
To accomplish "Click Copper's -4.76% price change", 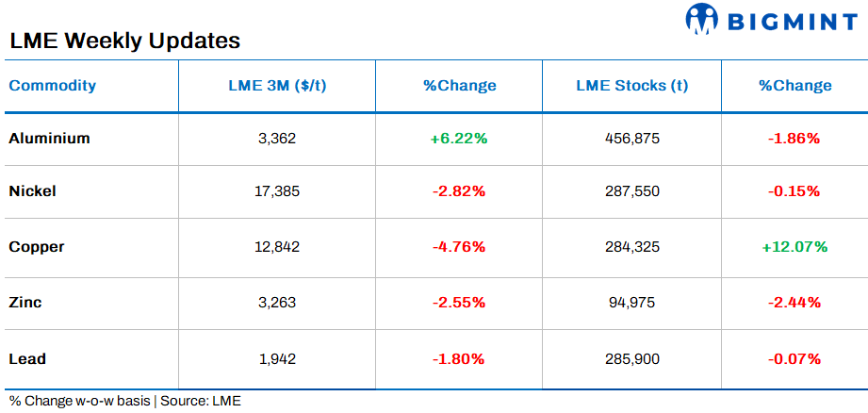I will 459,247.
